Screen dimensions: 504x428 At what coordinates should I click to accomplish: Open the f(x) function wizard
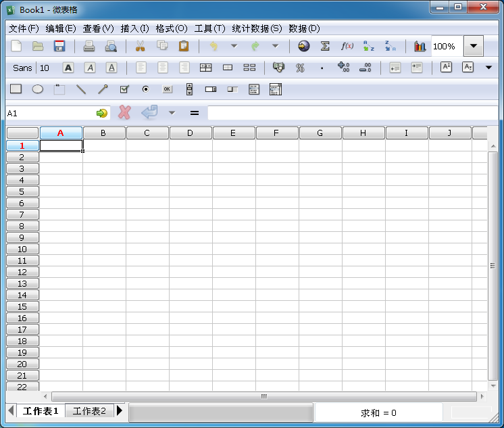pos(347,47)
